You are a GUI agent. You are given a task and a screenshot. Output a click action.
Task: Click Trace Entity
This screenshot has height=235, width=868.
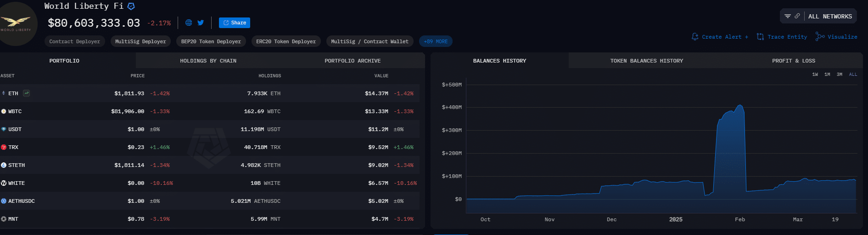787,37
